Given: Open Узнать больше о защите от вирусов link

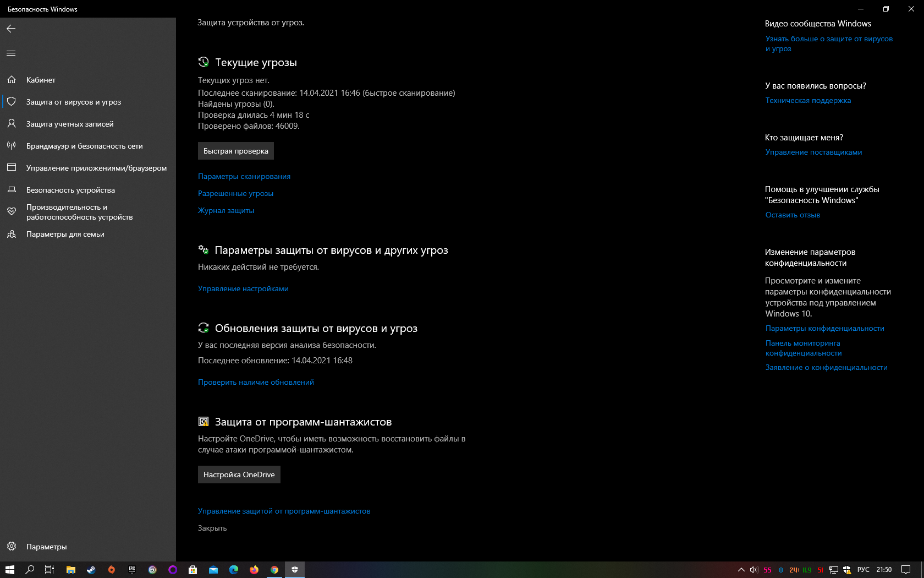Looking at the screenshot, I should click(829, 43).
